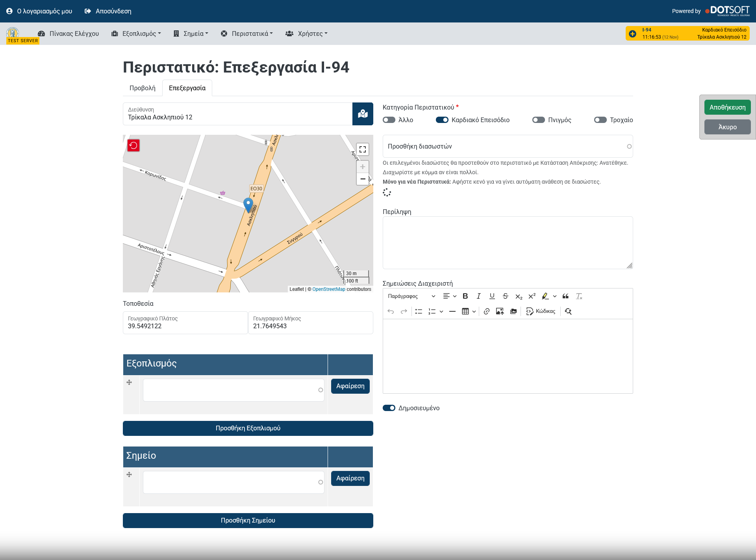Enter map fullscreen view
This screenshot has width=756, height=560.
(363, 149)
